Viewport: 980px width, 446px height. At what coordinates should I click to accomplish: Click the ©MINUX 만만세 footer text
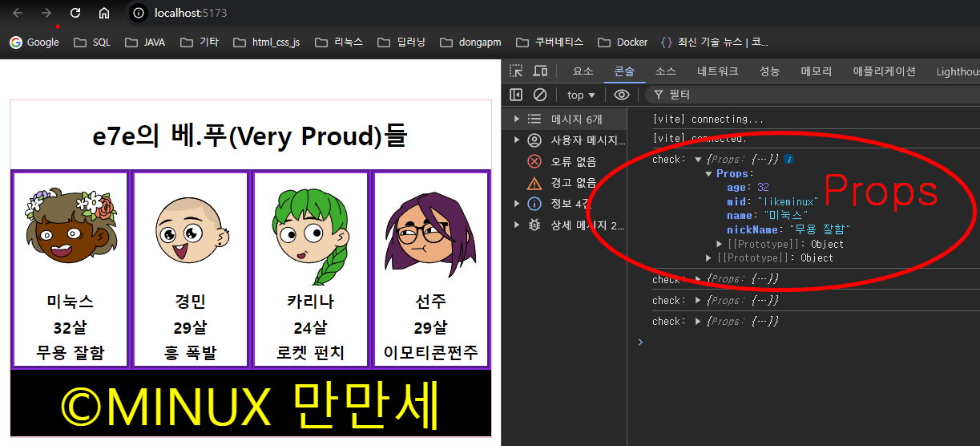(251, 407)
